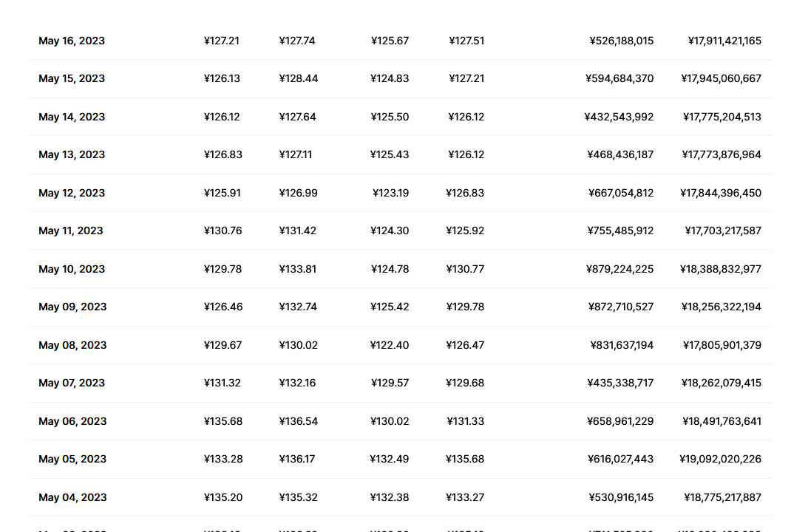Select the ¥17,945,060,667 market cap value
Viewport: 791px width, 532px height.
point(721,78)
